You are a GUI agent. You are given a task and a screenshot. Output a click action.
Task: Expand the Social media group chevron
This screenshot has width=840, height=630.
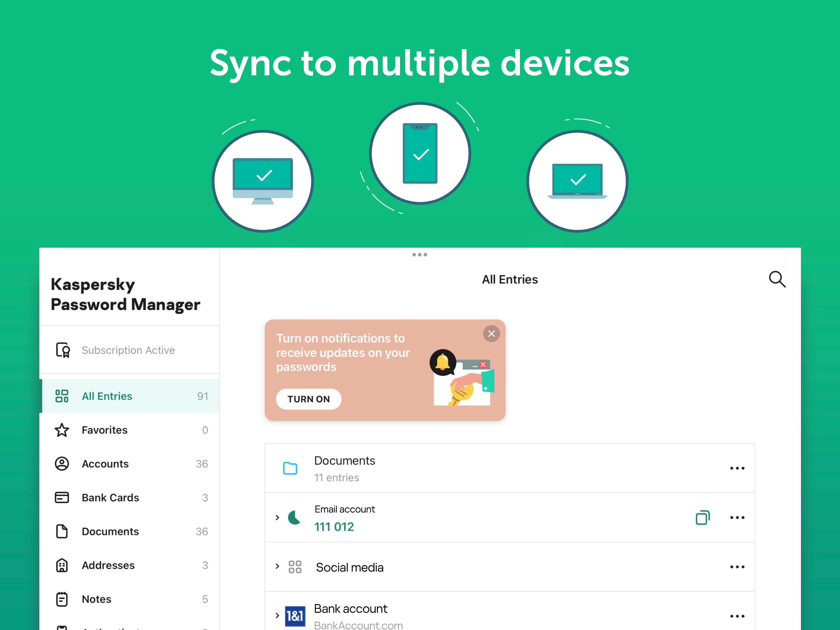point(277,567)
